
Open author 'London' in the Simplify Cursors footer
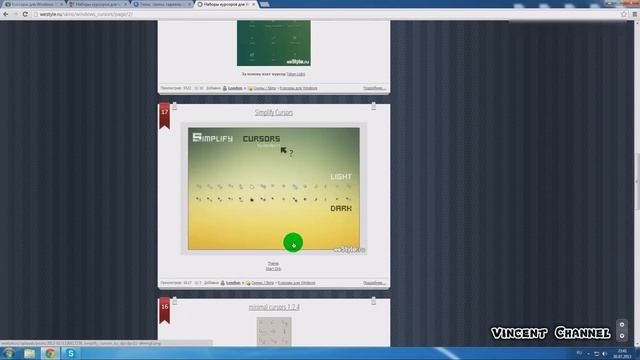(x=233, y=283)
